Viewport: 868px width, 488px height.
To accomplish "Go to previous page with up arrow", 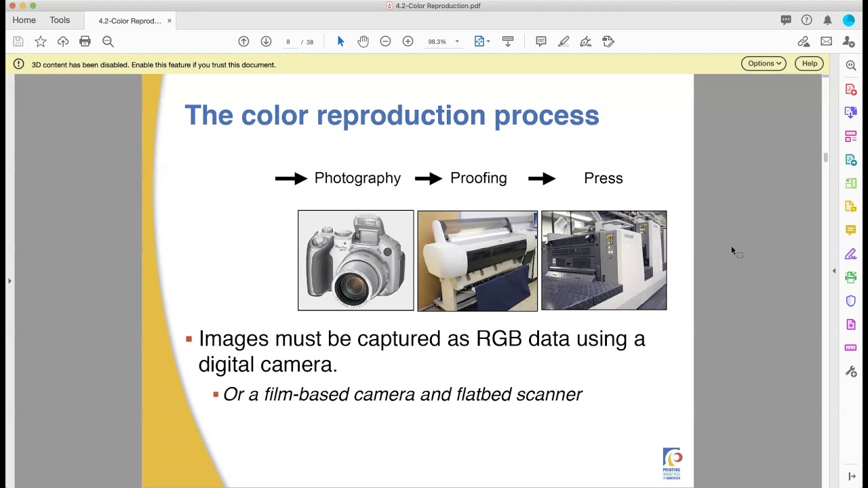I will pyautogui.click(x=243, y=41).
